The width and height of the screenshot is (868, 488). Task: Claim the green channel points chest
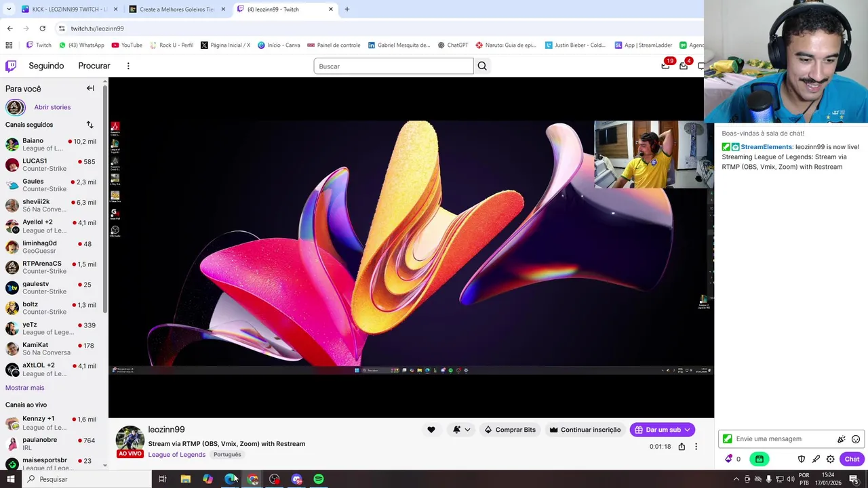click(759, 459)
